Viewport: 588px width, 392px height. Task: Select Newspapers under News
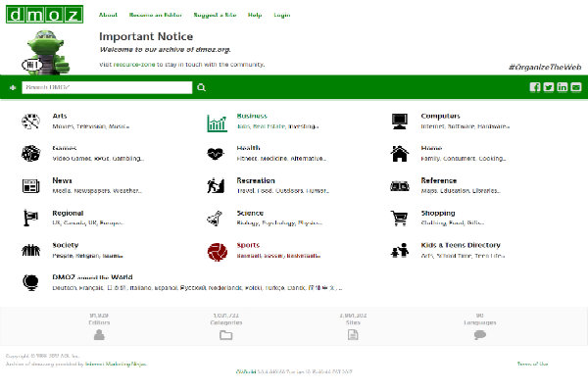click(92, 191)
